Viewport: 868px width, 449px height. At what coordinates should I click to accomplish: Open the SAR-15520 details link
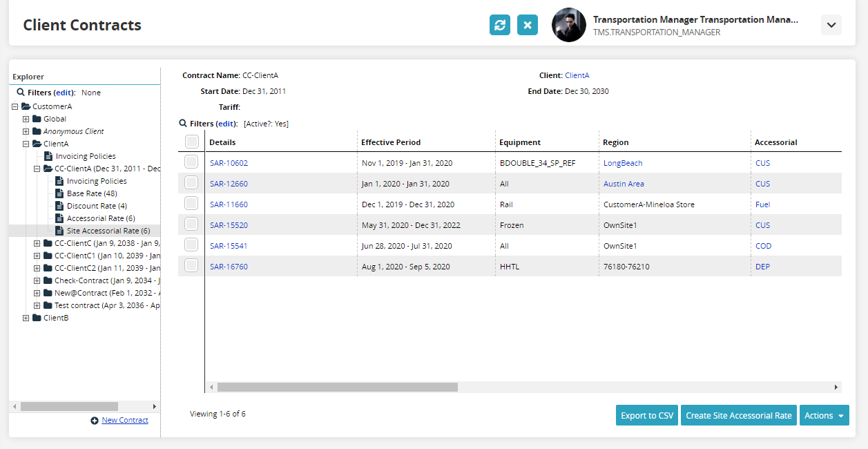click(229, 225)
